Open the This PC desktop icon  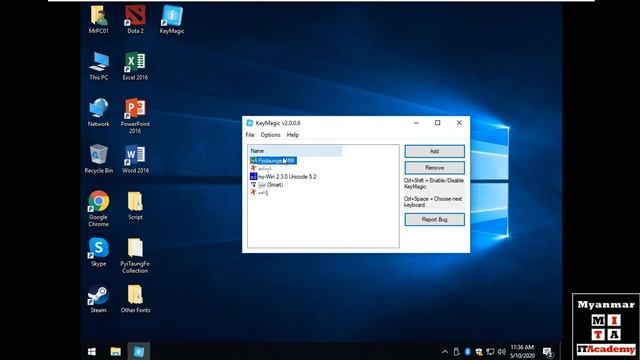pyautogui.click(x=98, y=66)
